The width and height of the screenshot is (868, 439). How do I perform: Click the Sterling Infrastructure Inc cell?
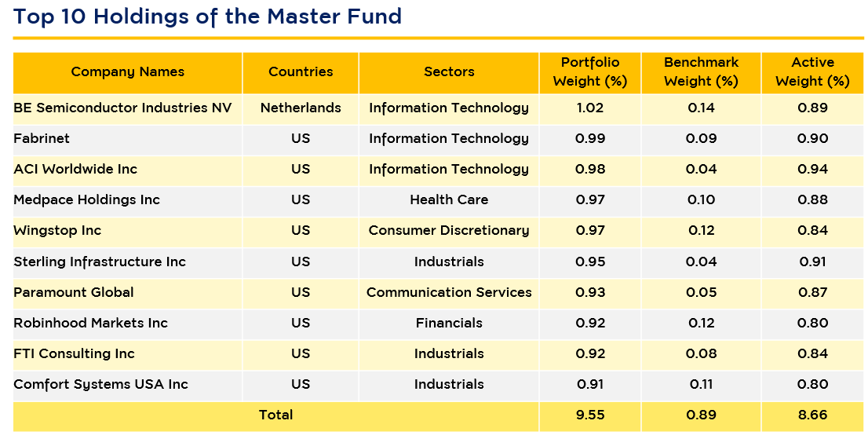pyautogui.click(x=100, y=262)
